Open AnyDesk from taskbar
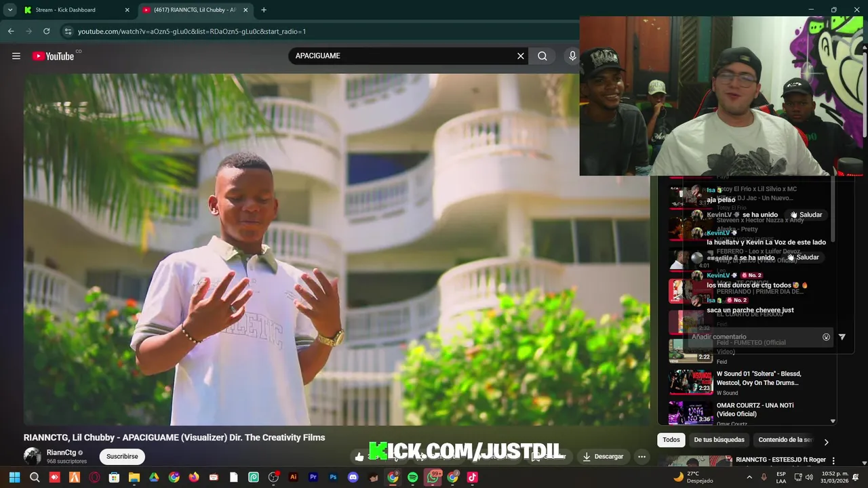The image size is (868, 488). coord(54,477)
